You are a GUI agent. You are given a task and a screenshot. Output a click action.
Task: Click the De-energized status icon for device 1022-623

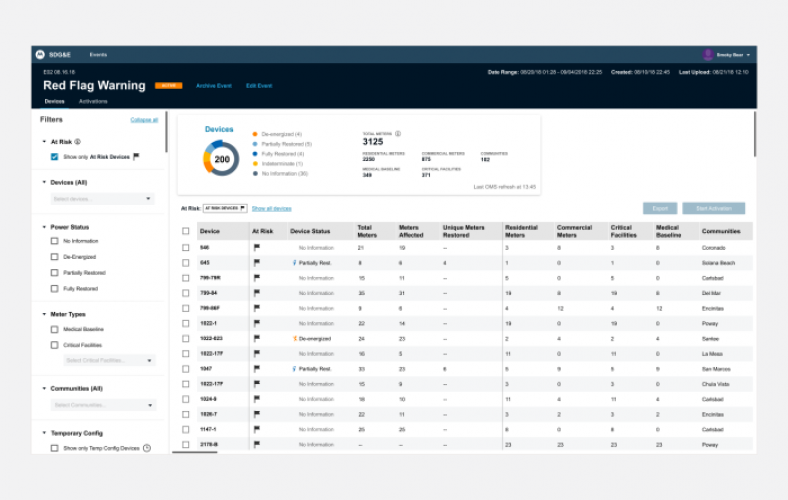tap(295, 339)
